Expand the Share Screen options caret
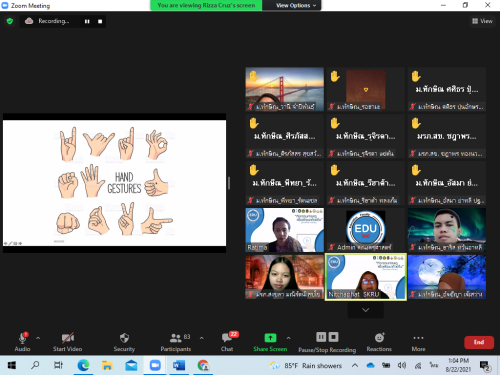Screen dimensions: 500x375 point(288,338)
